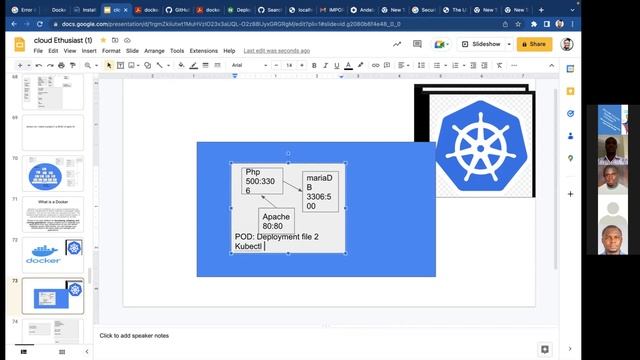Open the File menu
Viewport: 640px width, 360px height.
click(38, 51)
